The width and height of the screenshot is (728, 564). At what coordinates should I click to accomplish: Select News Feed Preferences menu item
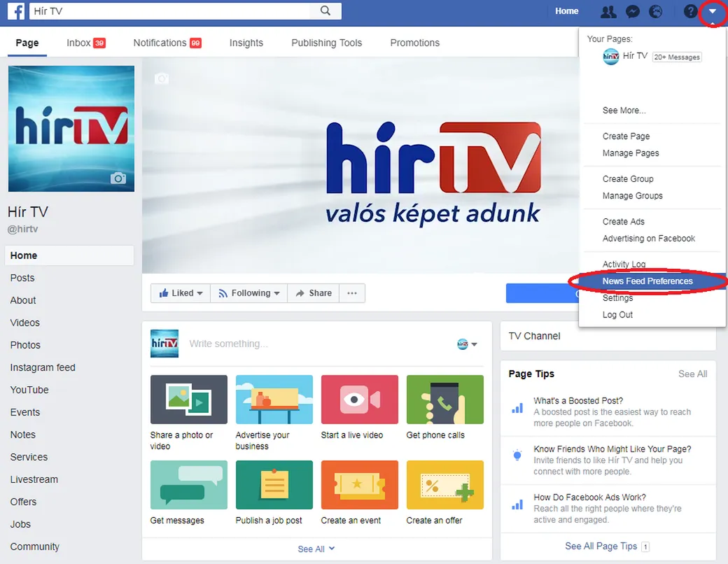(647, 281)
